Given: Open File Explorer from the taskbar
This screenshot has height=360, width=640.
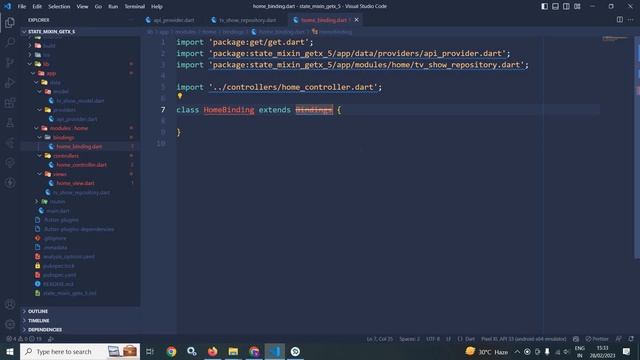Looking at the screenshot, I should tap(233, 351).
